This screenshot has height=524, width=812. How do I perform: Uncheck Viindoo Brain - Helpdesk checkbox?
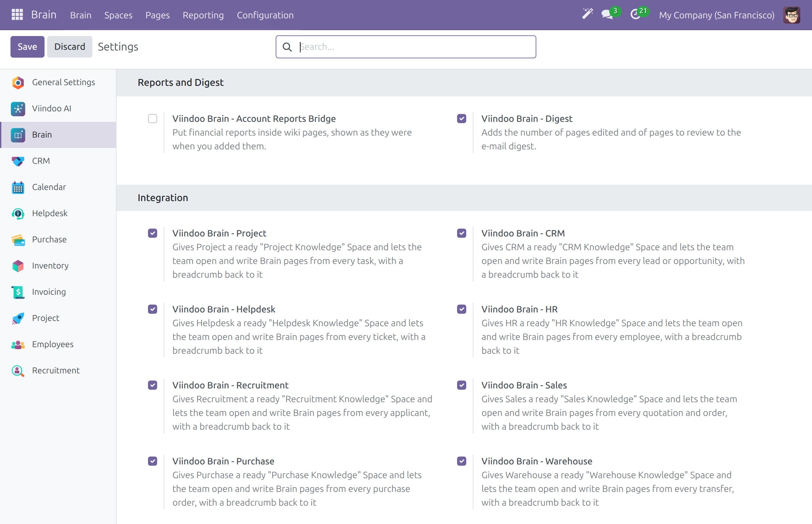(x=152, y=309)
